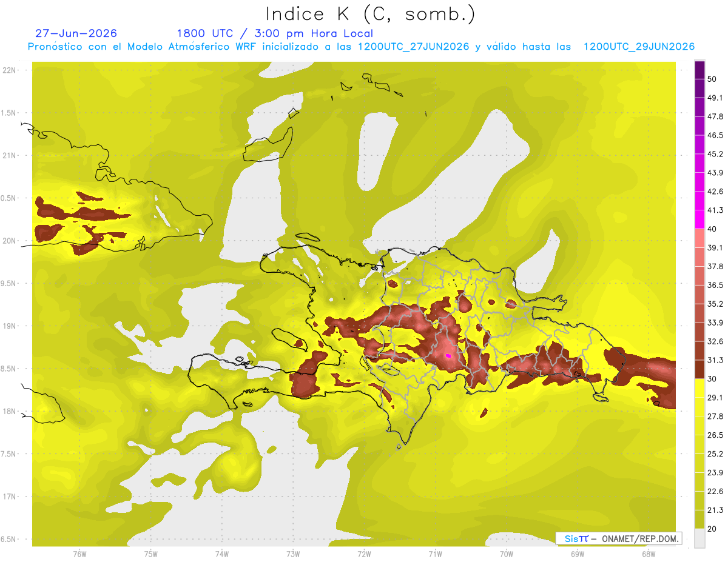Screen dimensions: 728x562
Task: Click the legend value '46.5'
Action: pos(715,136)
